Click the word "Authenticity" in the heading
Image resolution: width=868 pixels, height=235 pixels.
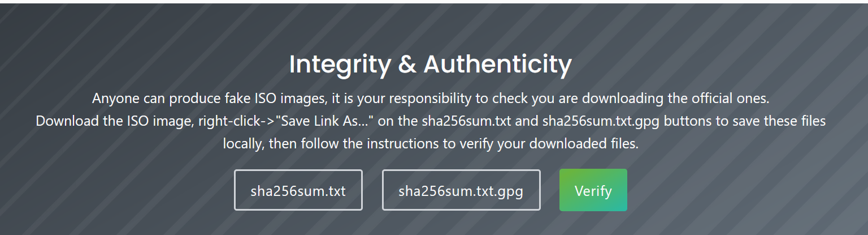498,65
